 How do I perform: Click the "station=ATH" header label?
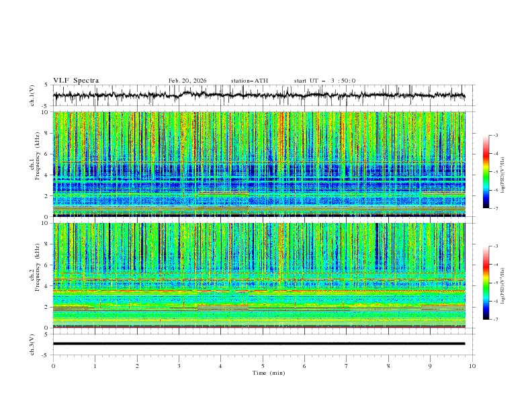(x=249, y=81)
